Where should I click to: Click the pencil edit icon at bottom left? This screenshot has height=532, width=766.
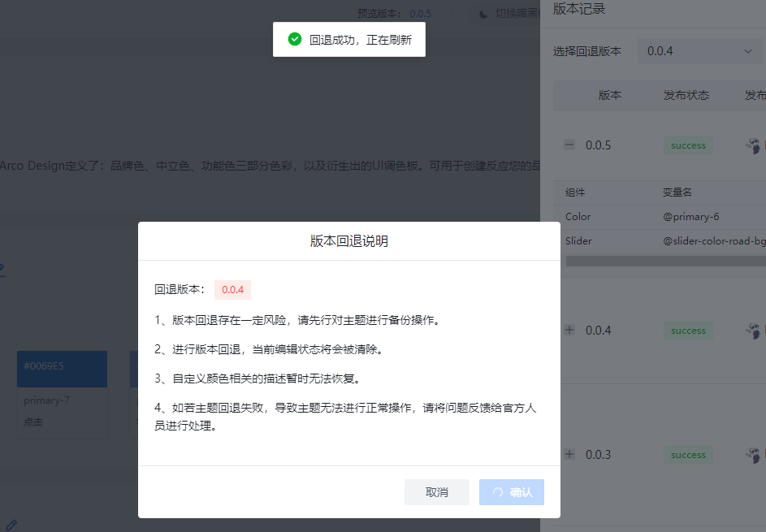[x=11, y=526]
